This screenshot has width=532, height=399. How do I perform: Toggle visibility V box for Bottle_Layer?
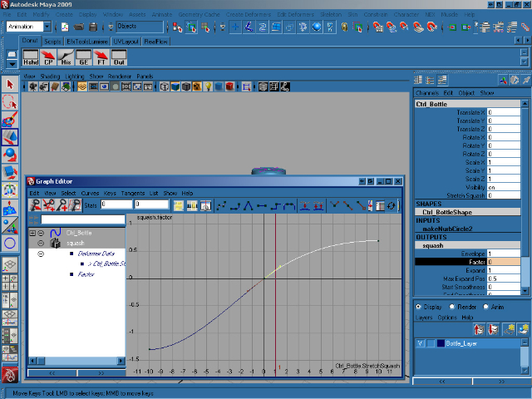(420, 342)
